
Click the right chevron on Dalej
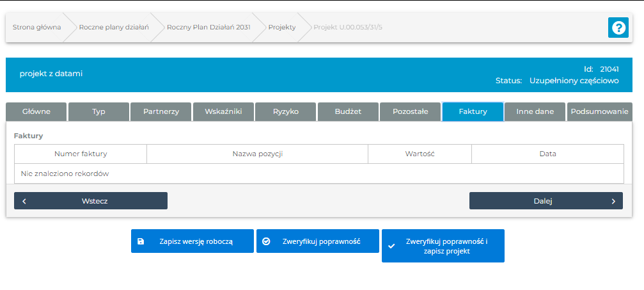613,201
